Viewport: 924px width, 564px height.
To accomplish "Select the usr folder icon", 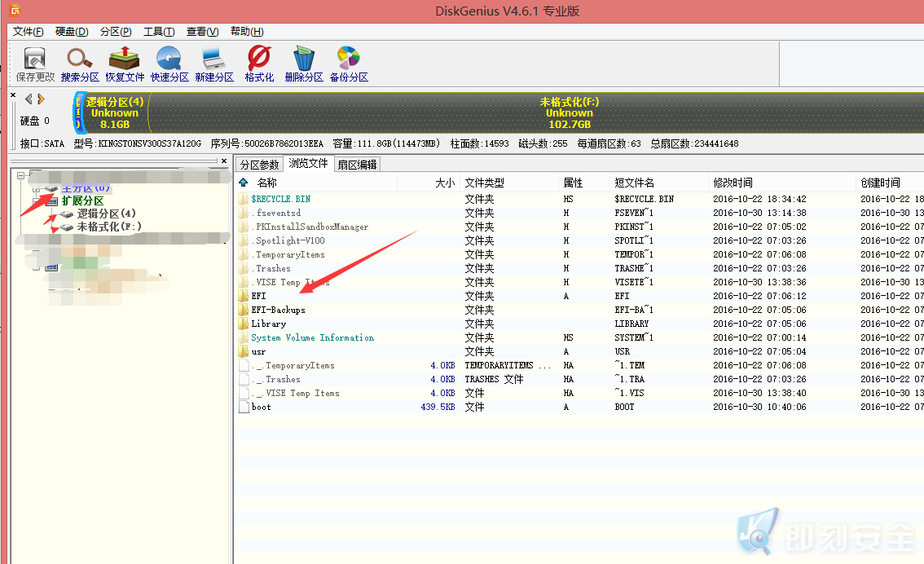I will click(244, 351).
